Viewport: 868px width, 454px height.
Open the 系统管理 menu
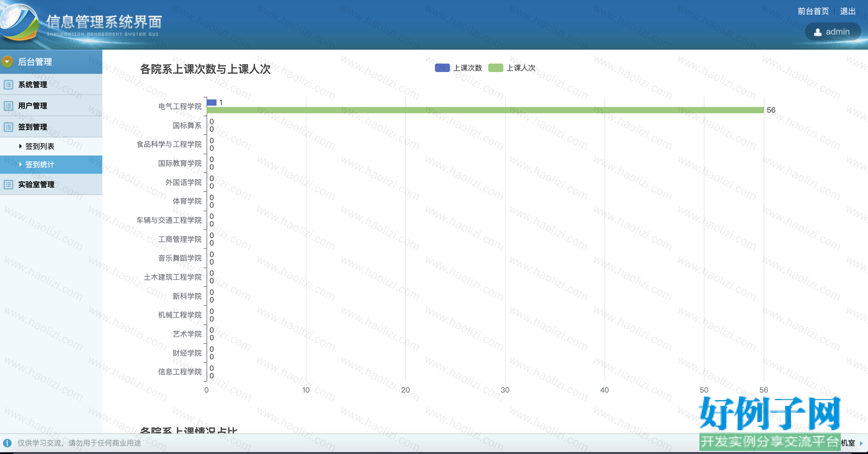click(51, 84)
